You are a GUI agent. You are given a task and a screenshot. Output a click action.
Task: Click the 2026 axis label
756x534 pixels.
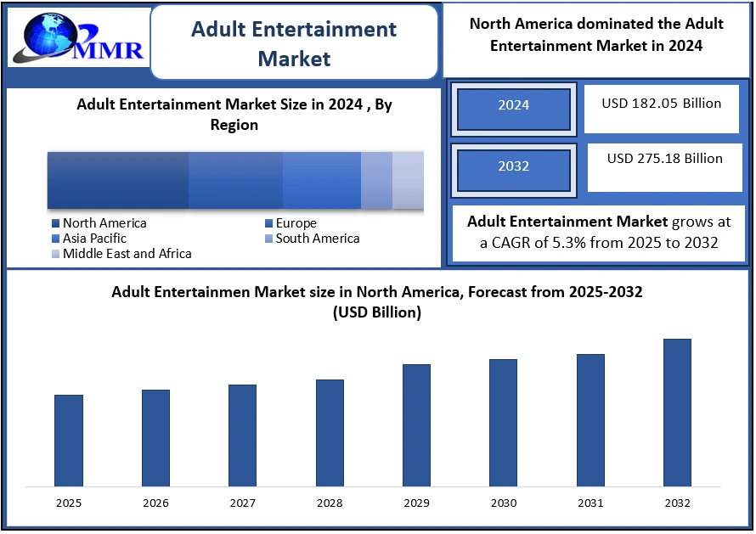(155, 503)
